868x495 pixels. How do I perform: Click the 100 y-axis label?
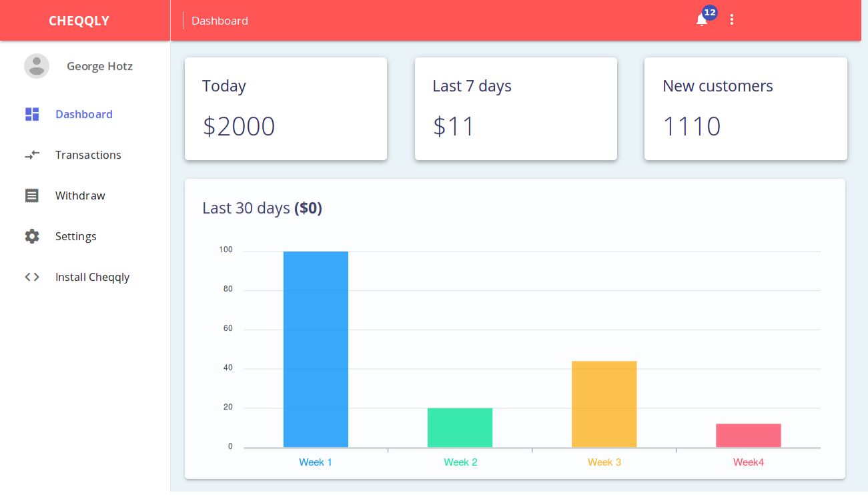click(226, 250)
